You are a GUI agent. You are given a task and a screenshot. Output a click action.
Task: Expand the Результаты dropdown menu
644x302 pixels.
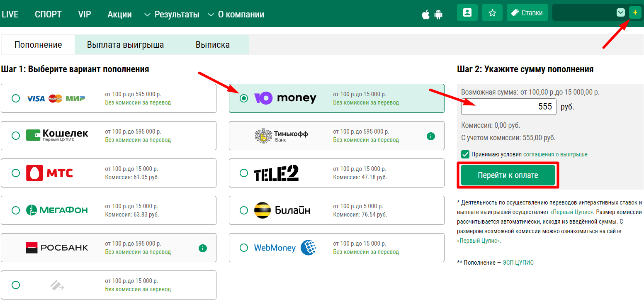(x=172, y=15)
